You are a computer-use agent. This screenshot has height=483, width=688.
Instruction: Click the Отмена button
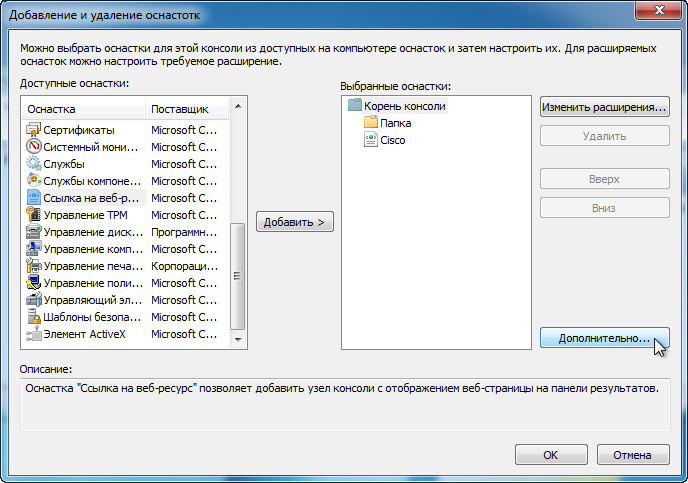tap(633, 455)
